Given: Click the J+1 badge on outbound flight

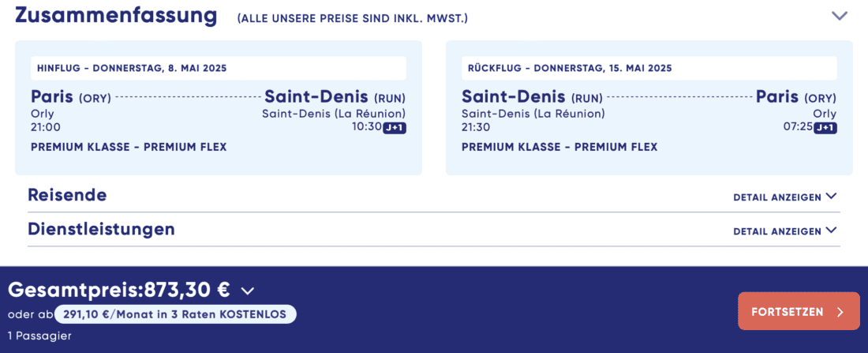Looking at the screenshot, I should pyautogui.click(x=395, y=128).
